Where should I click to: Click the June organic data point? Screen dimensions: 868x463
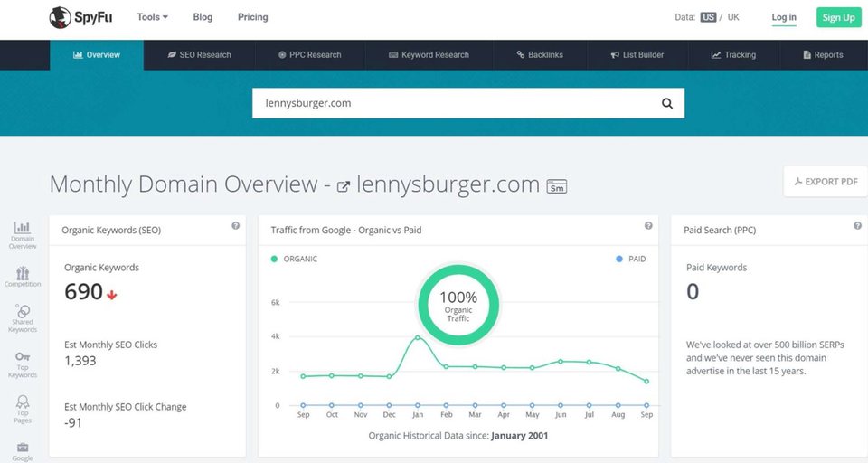tap(561, 361)
